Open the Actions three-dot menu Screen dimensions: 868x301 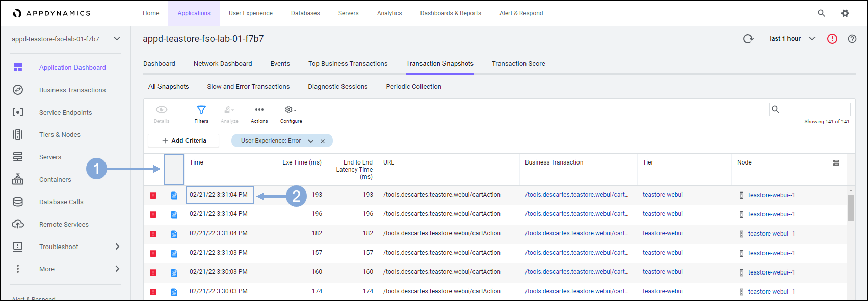click(259, 114)
